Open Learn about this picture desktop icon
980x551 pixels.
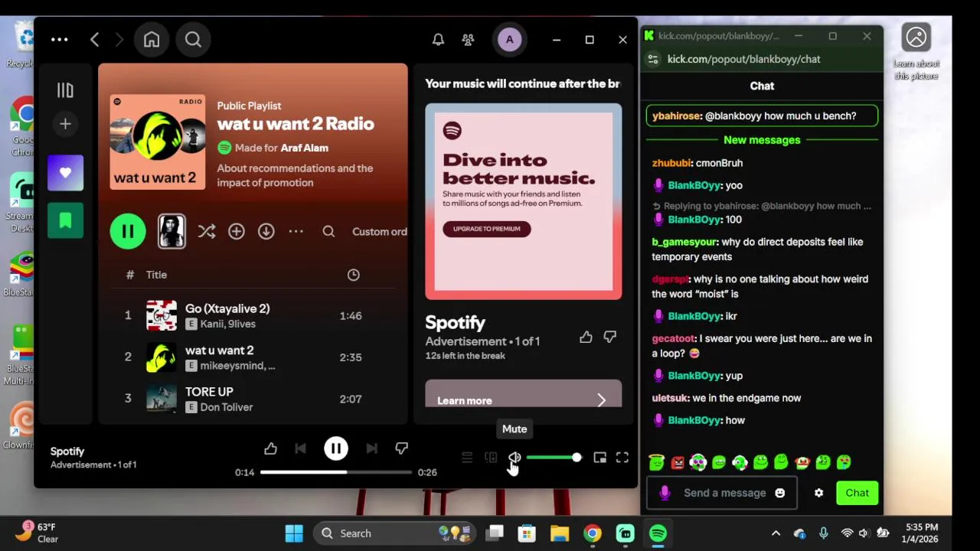tap(916, 51)
